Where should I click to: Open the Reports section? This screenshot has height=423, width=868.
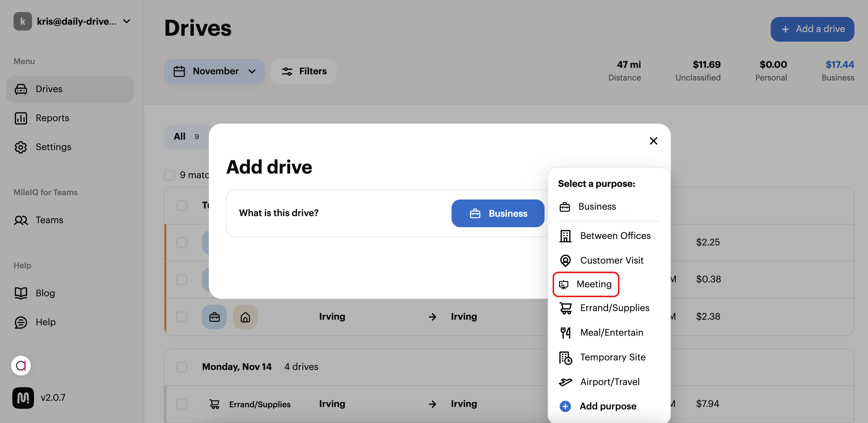pyautogui.click(x=52, y=118)
